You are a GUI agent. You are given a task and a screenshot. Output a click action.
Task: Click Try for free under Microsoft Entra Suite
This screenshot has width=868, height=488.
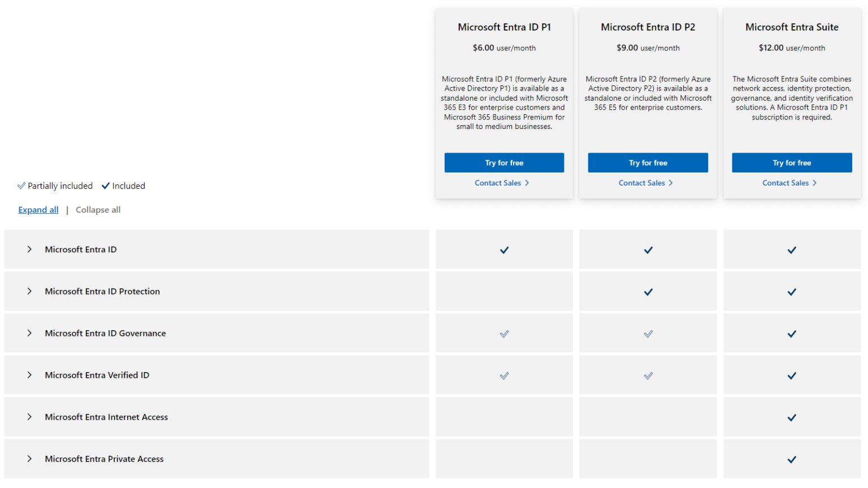click(792, 162)
